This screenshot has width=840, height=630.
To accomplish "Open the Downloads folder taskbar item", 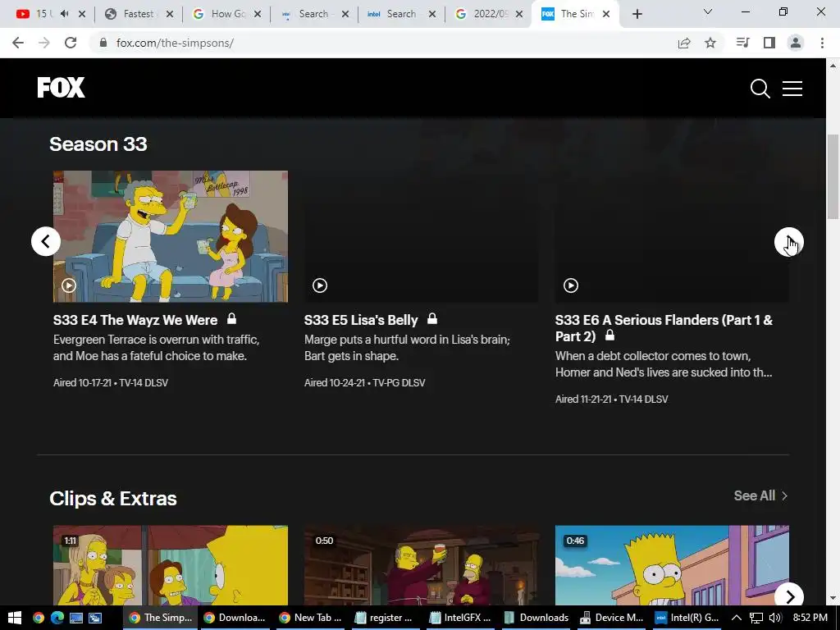I will point(537,618).
